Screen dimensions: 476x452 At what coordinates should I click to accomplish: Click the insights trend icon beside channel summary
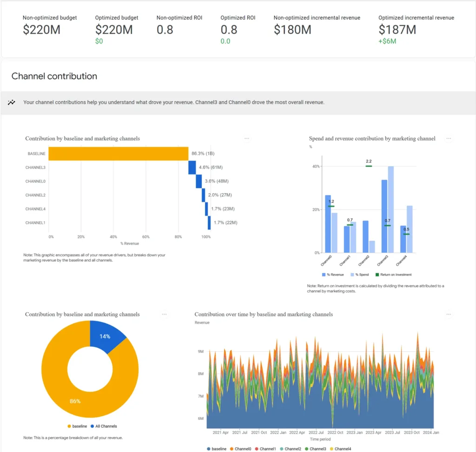[12, 103]
